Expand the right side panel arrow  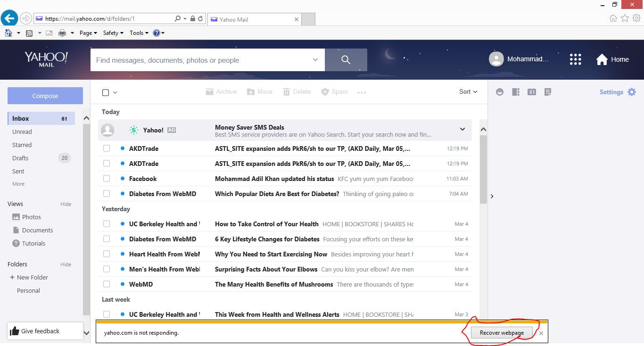(x=492, y=196)
